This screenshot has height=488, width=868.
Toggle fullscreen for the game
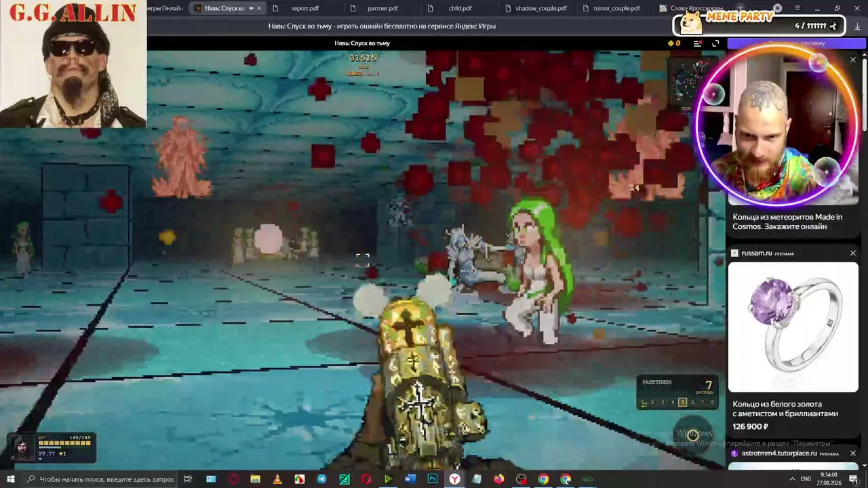coord(715,43)
